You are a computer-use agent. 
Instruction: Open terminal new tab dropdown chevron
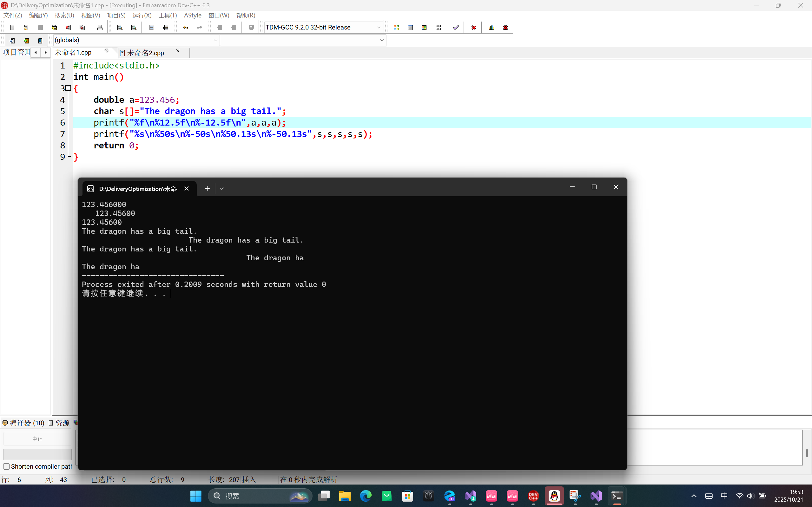pos(222,189)
